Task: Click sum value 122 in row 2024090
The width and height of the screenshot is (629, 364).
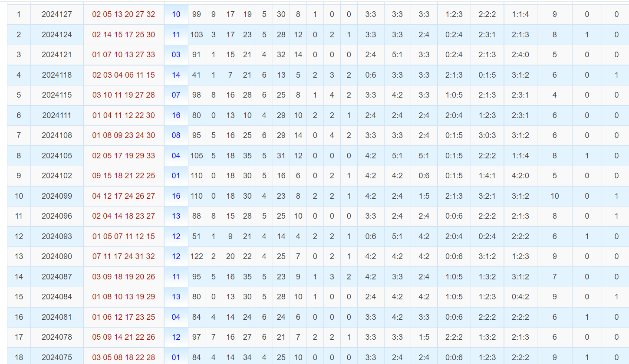Action: click(x=197, y=256)
